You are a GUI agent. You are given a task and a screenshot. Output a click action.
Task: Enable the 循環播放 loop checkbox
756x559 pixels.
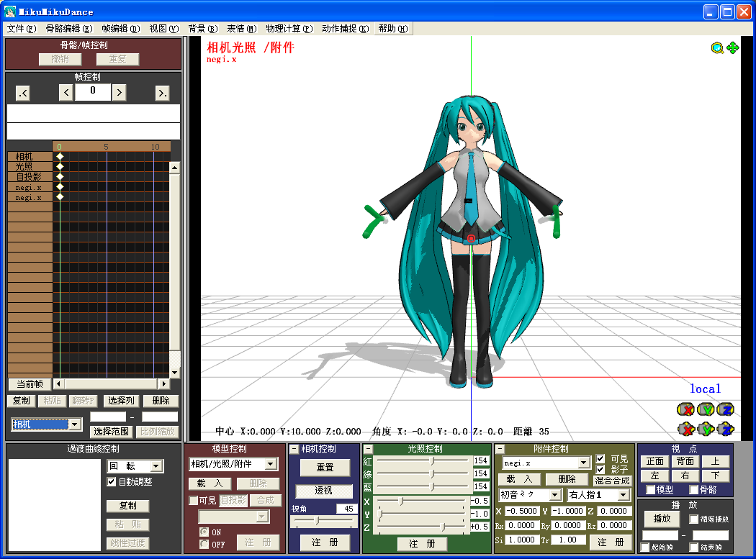693,519
